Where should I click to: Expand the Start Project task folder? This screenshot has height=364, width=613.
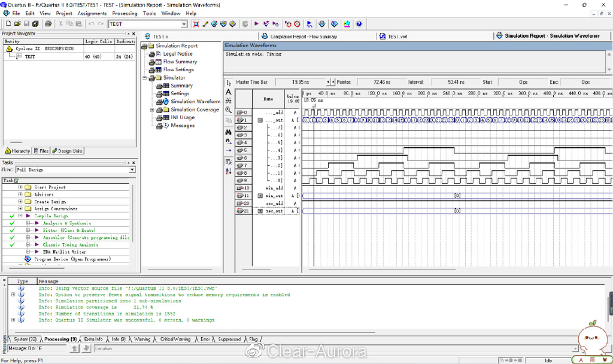[20, 187]
